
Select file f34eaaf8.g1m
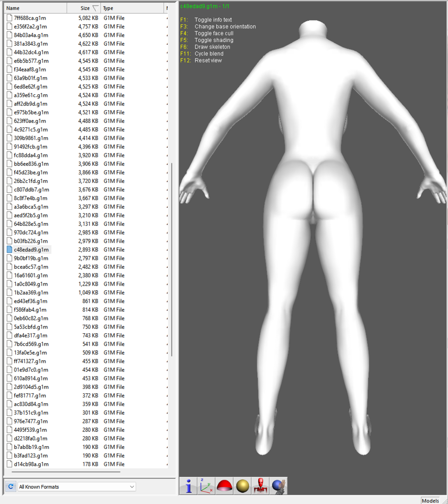[x=29, y=70]
